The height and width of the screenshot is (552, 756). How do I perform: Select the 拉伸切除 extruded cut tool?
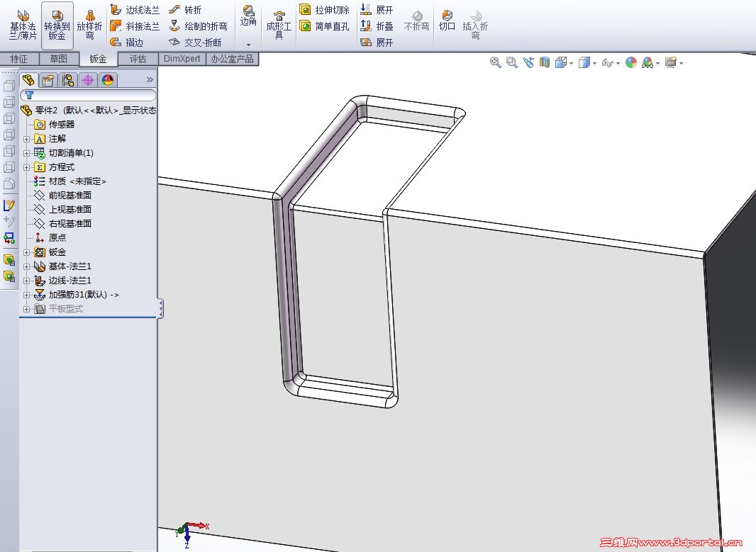click(x=324, y=10)
